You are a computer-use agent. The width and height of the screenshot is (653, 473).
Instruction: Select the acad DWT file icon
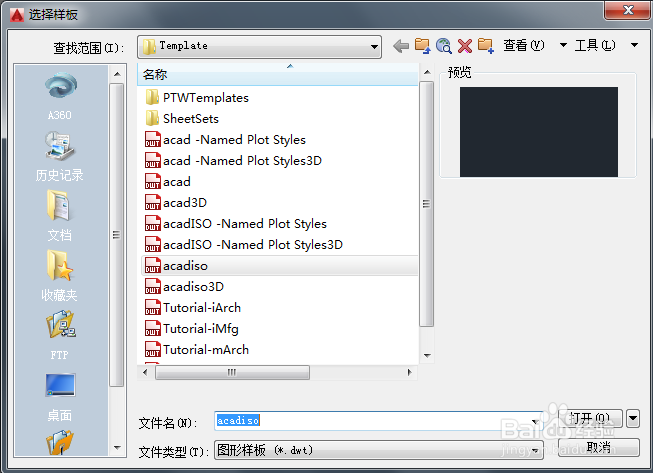tap(152, 182)
